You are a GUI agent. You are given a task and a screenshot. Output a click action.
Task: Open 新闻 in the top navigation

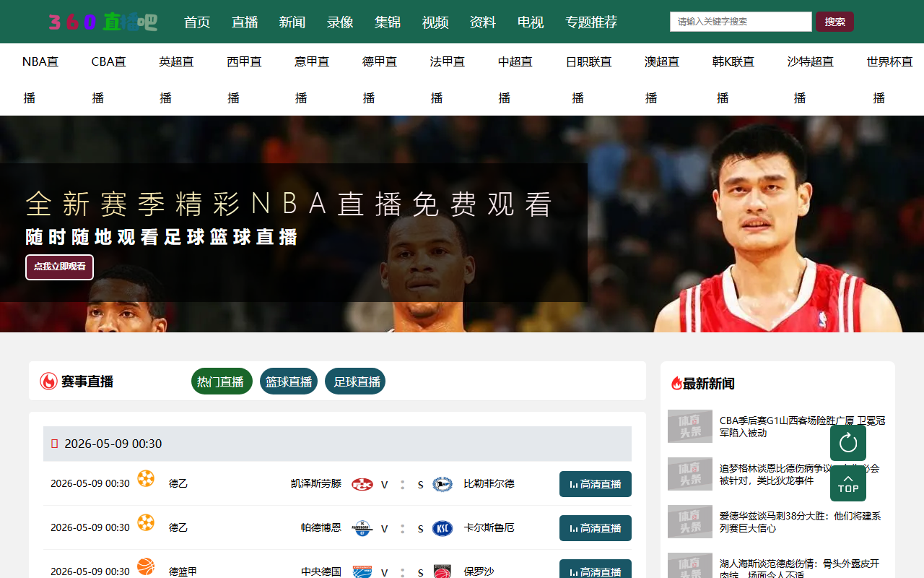point(292,22)
